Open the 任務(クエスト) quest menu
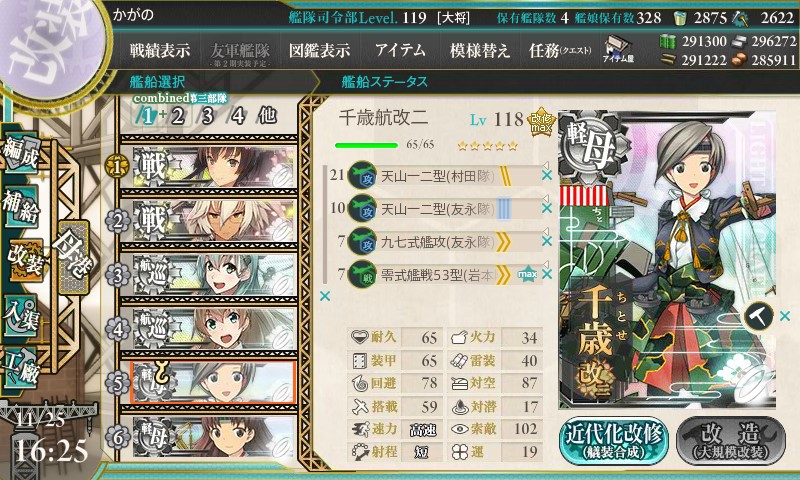This screenshot has width=800, height=480. (560, 50)
